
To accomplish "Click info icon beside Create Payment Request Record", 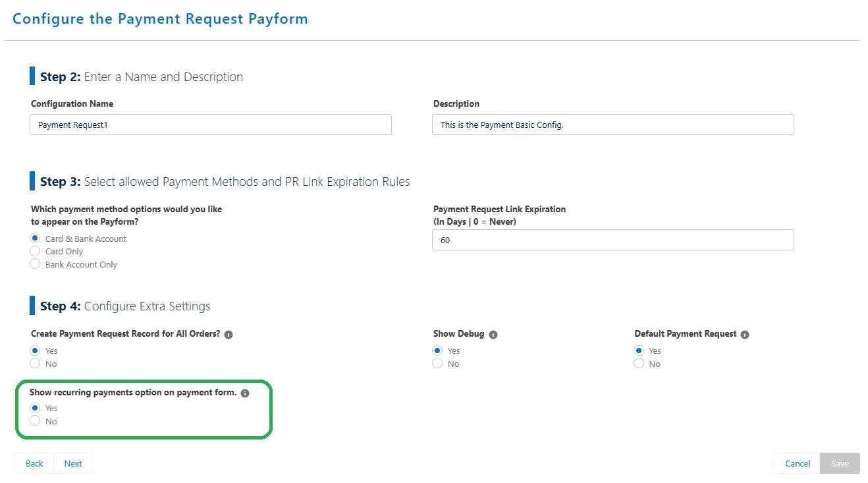I will pos(229,334).
